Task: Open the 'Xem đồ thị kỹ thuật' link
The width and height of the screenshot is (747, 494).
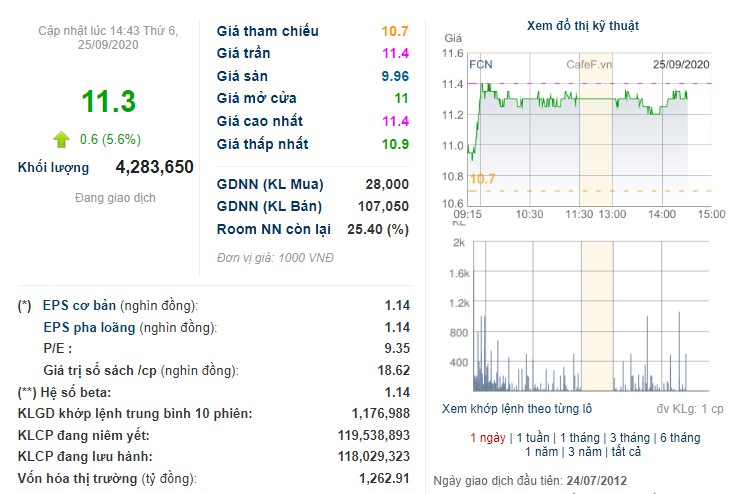Action: (x=583, y=26)
